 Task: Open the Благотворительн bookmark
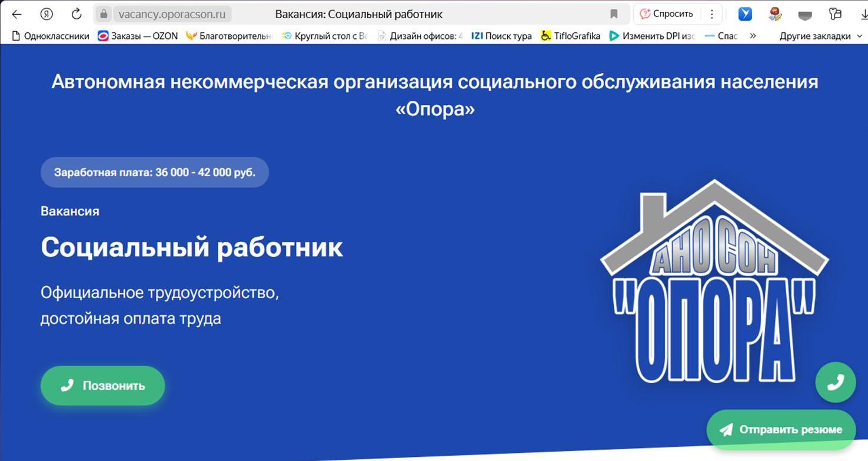pyautogui.click(x=229, y=36)
